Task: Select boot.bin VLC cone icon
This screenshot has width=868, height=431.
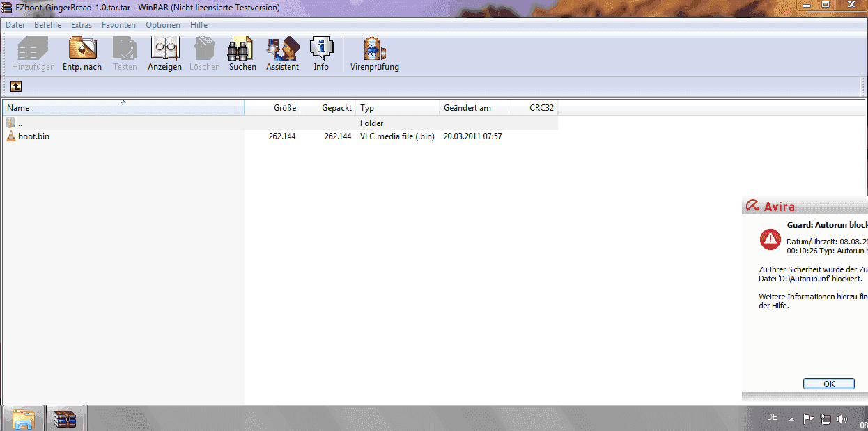Action: click(11, 136)
